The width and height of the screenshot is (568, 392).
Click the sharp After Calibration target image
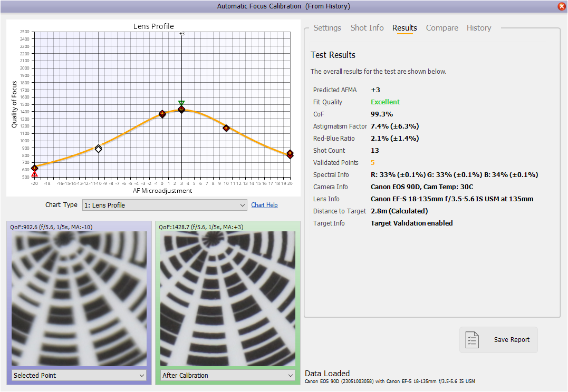tap(227, 299)
